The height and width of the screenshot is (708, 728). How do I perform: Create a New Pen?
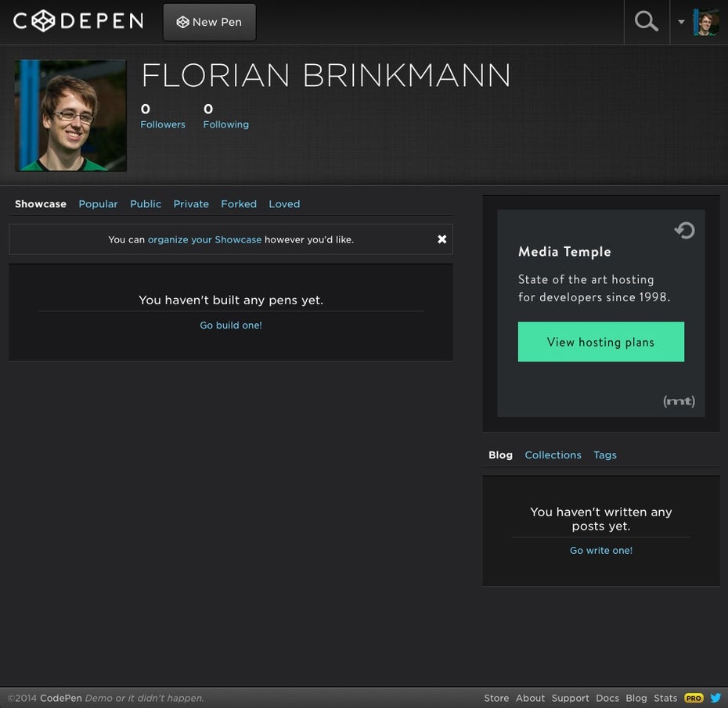click(x=209, y=22)
